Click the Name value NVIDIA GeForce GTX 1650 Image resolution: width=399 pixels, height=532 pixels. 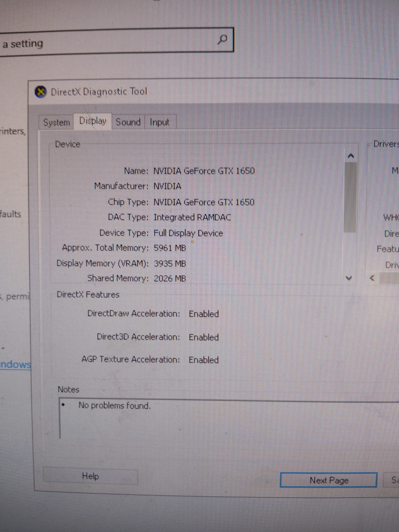tap(204, 171)
